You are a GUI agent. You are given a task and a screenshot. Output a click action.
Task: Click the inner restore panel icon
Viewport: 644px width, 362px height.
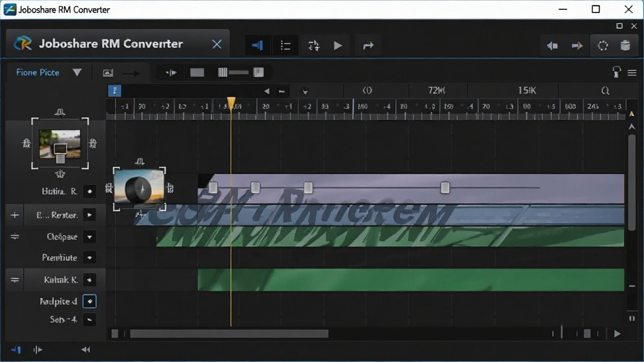pyautogui.click(x=619, y=26)
